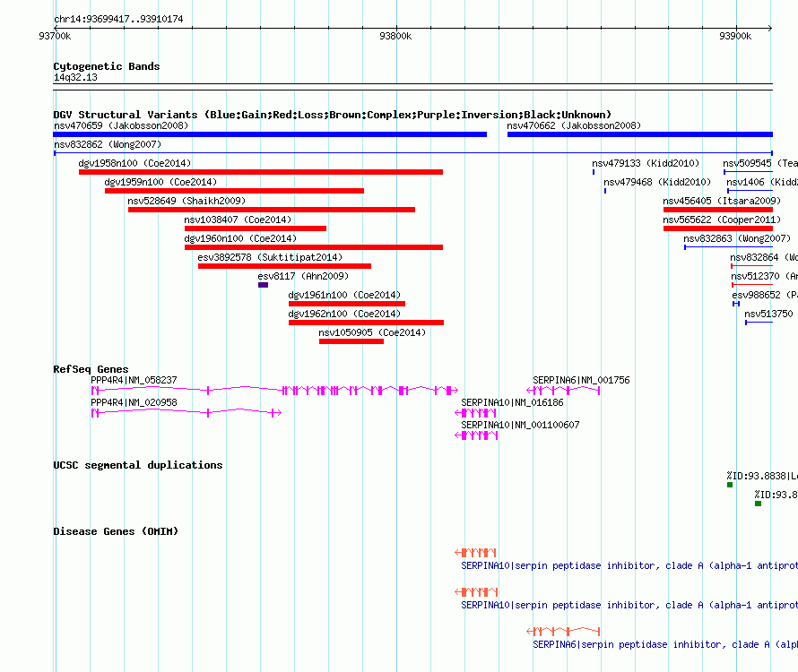The height and width of the screenshot is (672, 798).
Task: Click the first orange OMIM SERPINA10 gene glyph
Action: tap(476, 553)
